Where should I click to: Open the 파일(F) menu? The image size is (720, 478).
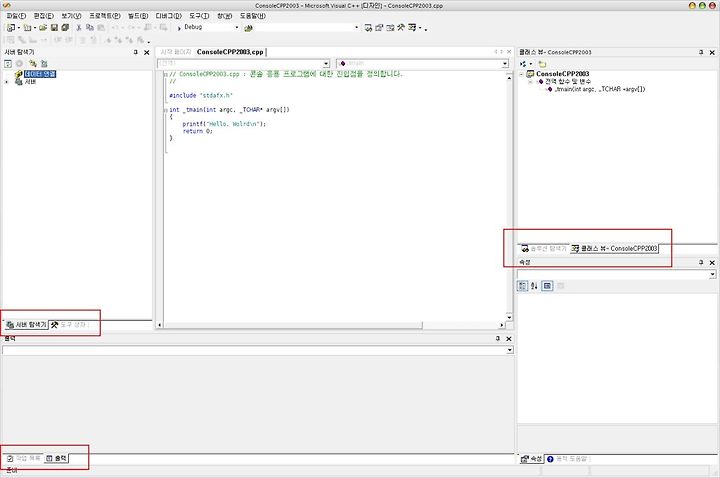17,16
